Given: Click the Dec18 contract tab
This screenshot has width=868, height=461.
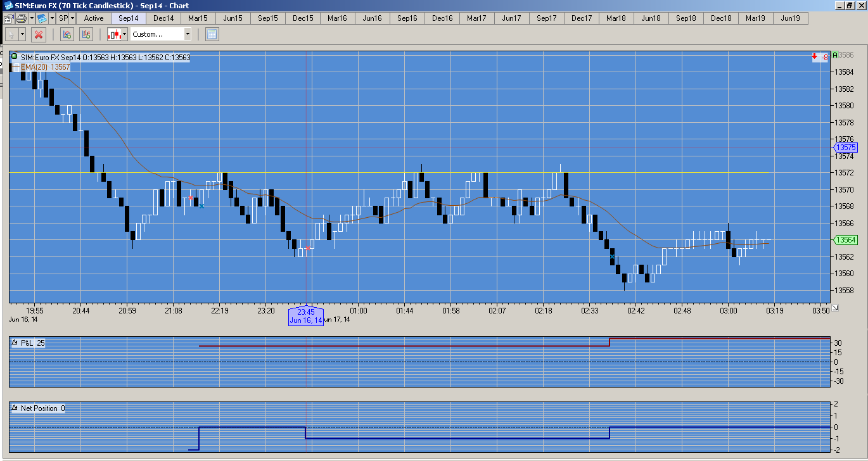Looking at the screenshot, I should click(x=721, y=18).
